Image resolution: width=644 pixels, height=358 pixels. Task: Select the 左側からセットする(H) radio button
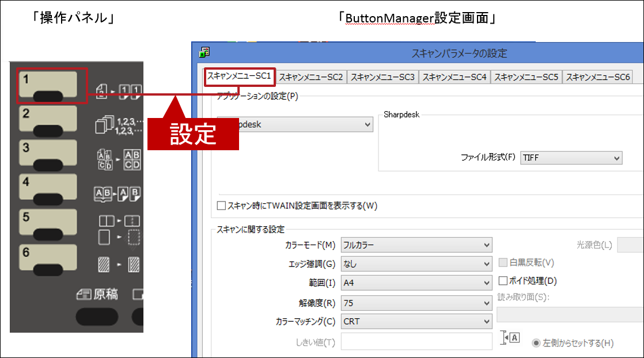(536, 343)
